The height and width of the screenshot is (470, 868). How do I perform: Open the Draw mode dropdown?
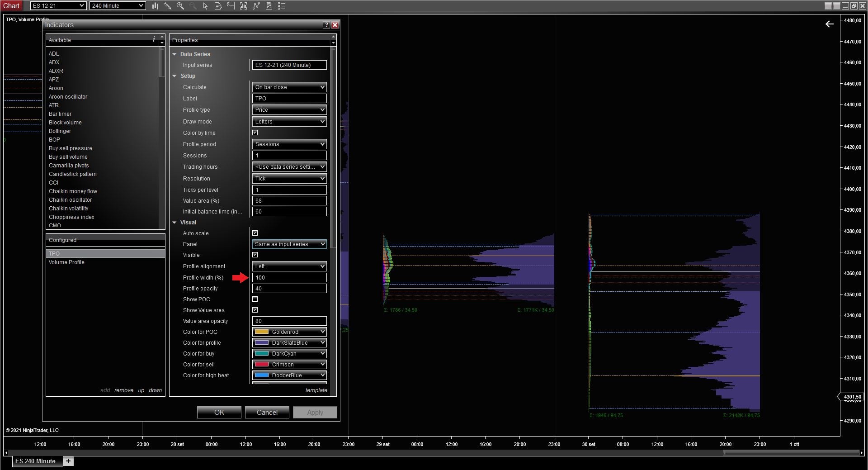pos(289,122)
